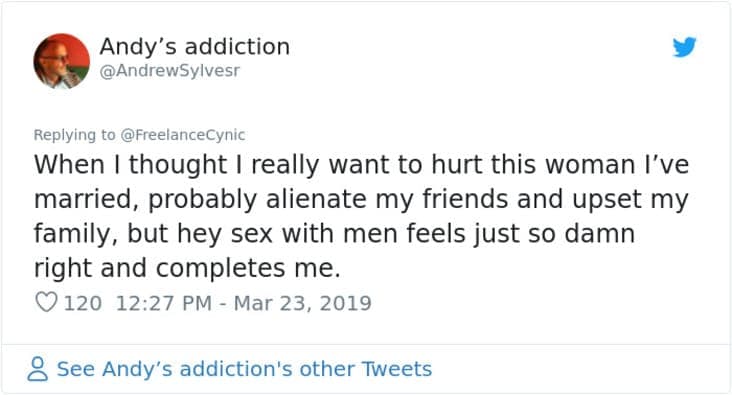Screen dimensions: 732x395
Task: Select the person silhouette icon in footer
Action: (37, 369)
